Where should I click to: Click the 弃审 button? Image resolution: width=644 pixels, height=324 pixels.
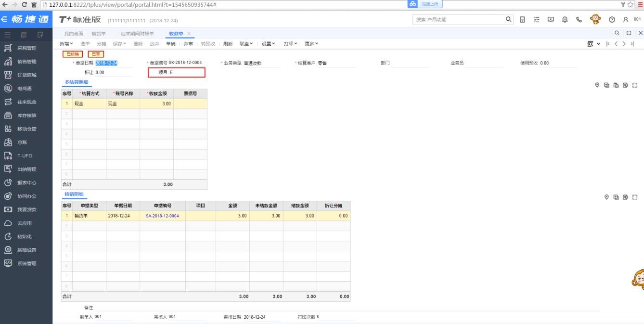click(188, 44)
